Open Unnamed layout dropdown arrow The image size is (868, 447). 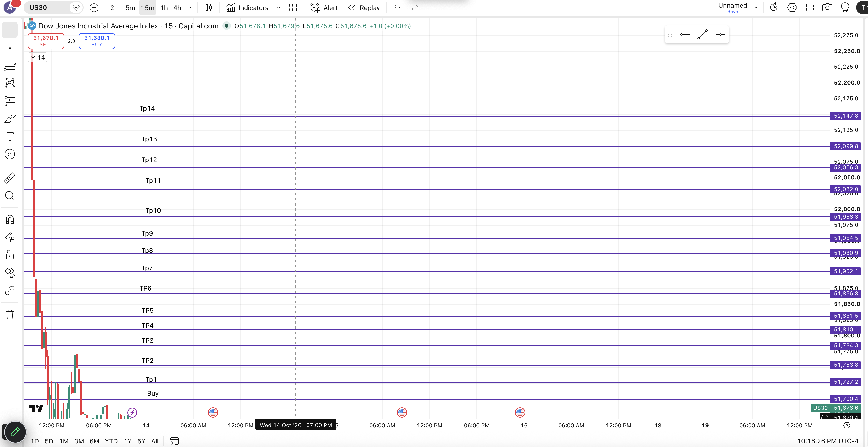[x=756, y=7]
